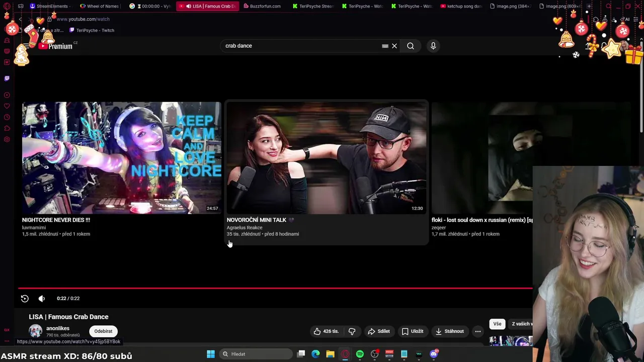
Task: Open 'NIGHTCORE NEVER DIES !!!' thumbnail
Action: pyautogui.click(x=121, y=158)
